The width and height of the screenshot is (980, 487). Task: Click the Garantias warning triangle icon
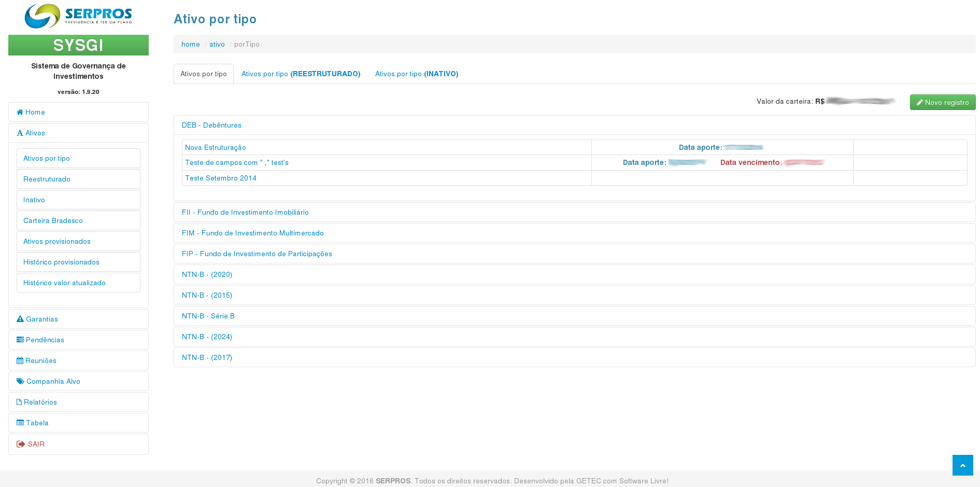coord(20,319)
